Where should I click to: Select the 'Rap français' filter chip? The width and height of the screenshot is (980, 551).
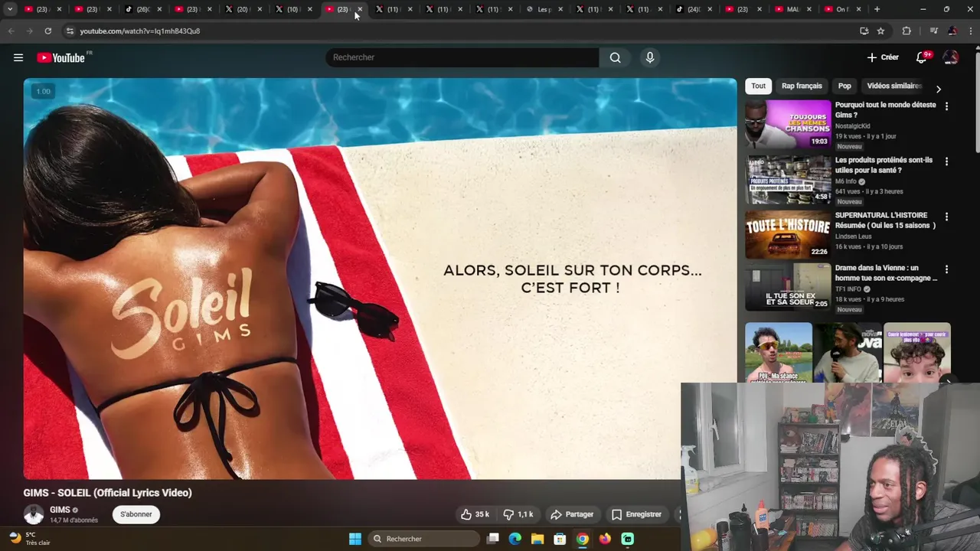pyautogui.click(x=802, y=86)
